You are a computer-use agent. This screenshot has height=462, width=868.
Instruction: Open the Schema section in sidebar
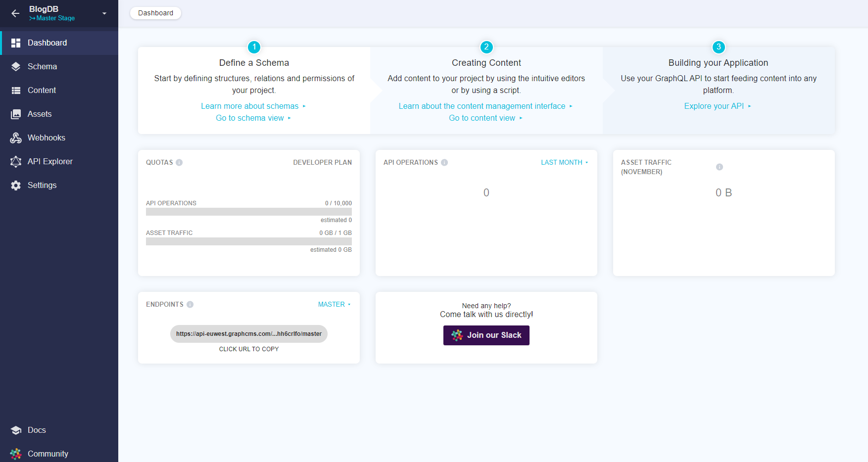[42, 66]
